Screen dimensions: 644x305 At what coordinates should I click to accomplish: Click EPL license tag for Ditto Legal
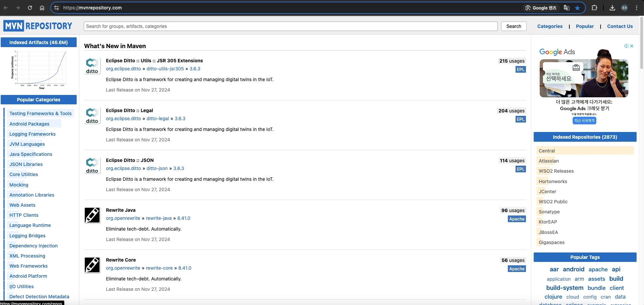[521, 119]
